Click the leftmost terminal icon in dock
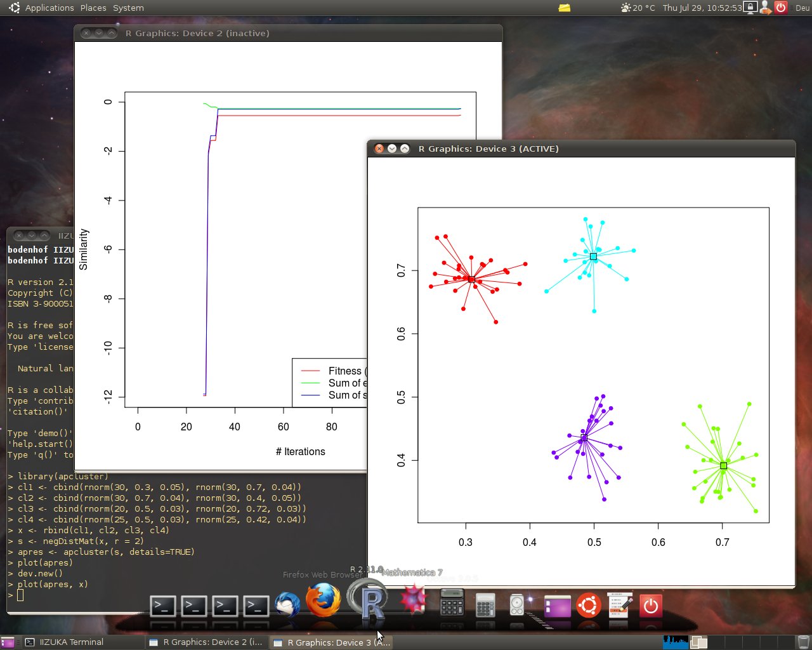Image resolution: width=812 pixels, height=650 pixels. point(162,606)
